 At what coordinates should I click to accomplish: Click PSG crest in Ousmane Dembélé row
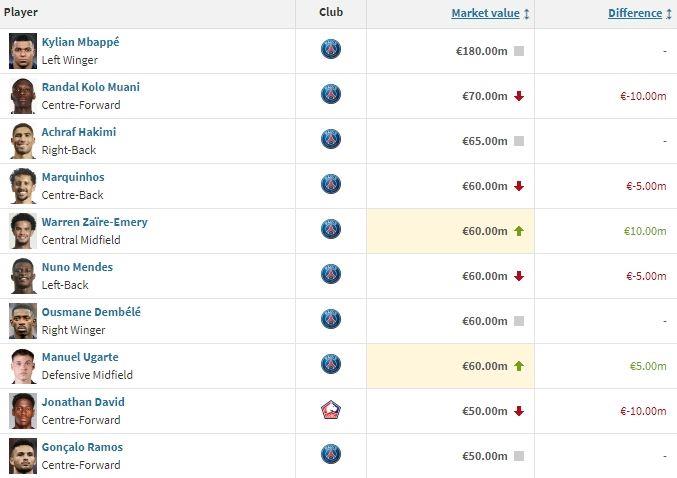pos(331,319)
